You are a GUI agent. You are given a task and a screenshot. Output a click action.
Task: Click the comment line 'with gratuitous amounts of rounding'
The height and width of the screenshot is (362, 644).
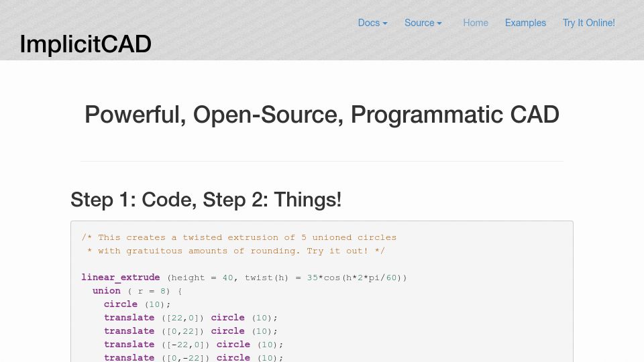235,251
